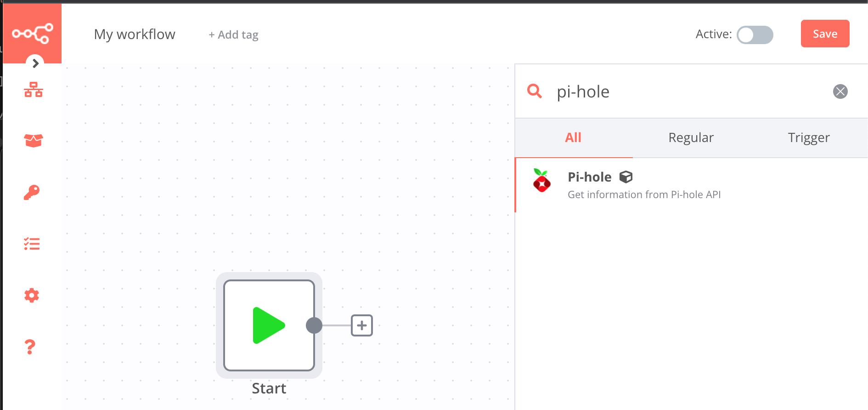
Task: Click the Active: label
Action: (x=714, y=34)
